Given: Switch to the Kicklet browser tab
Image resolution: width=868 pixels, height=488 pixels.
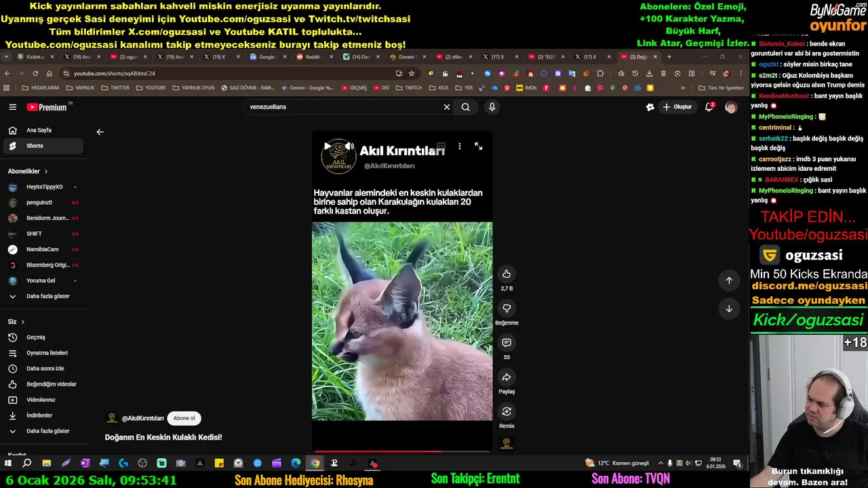Looking at the screenshot, I should click(35, 57).
